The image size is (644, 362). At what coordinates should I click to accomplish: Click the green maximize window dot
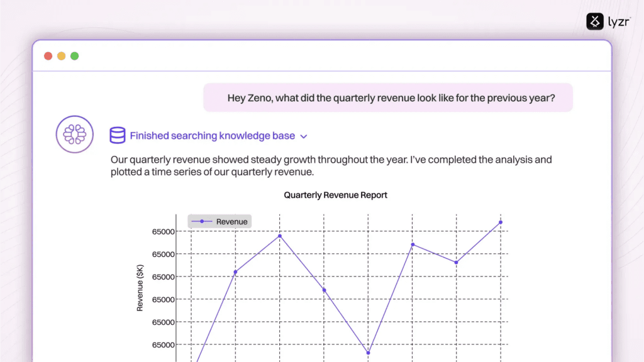coord(74,56)
